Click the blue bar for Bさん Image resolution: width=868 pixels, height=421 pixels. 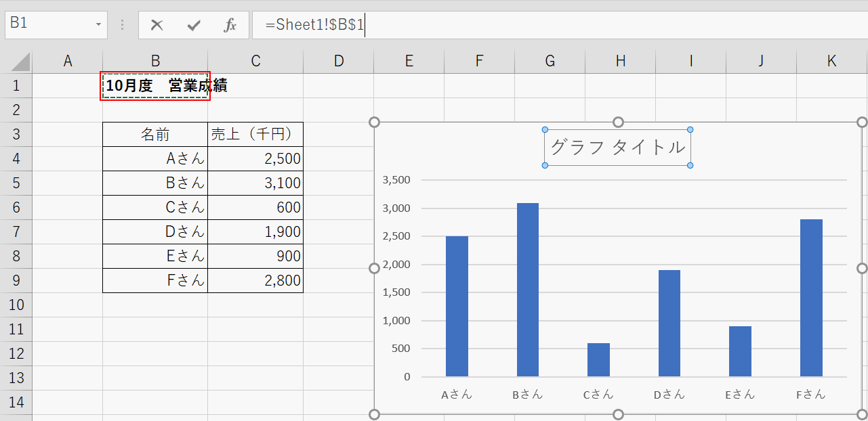coord(528,290)
